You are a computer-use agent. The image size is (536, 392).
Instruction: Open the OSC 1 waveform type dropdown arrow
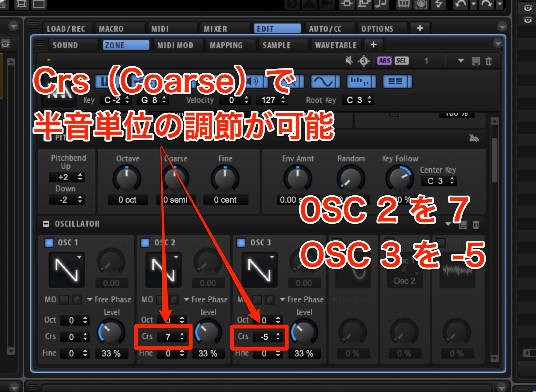[x=79, y=257]
